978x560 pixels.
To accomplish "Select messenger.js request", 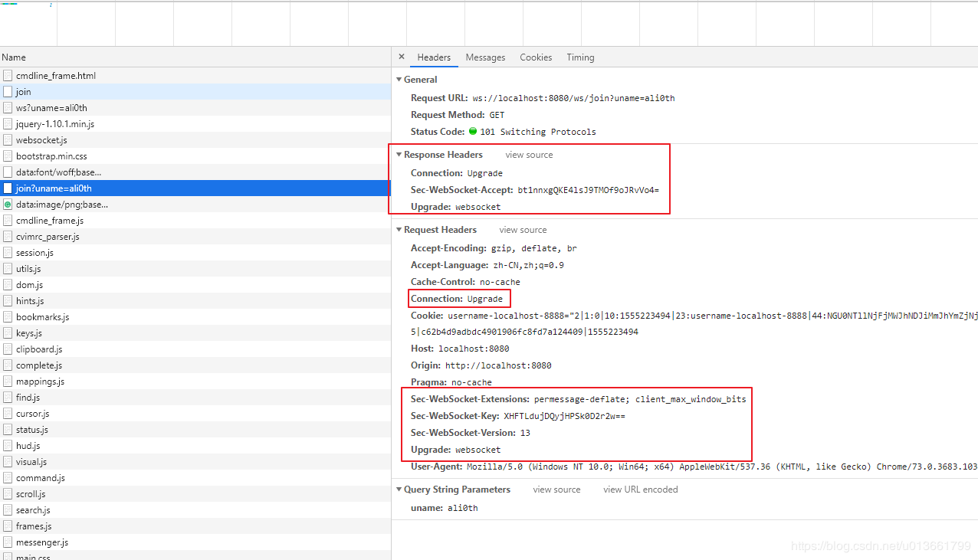I will [195, 542].
